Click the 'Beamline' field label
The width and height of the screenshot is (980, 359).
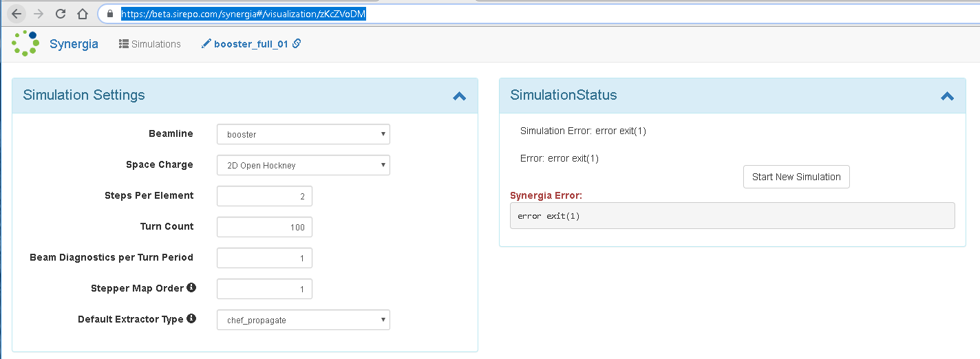171,133
